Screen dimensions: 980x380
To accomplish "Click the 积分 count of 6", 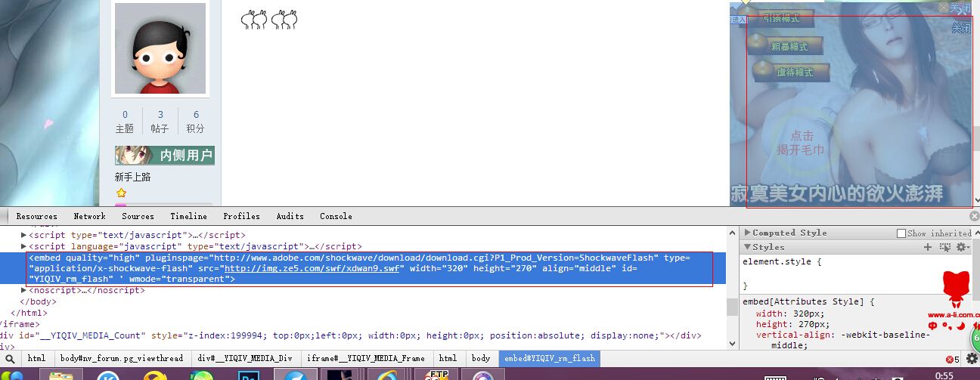I will pyautogui.click(x=196, y=115).
